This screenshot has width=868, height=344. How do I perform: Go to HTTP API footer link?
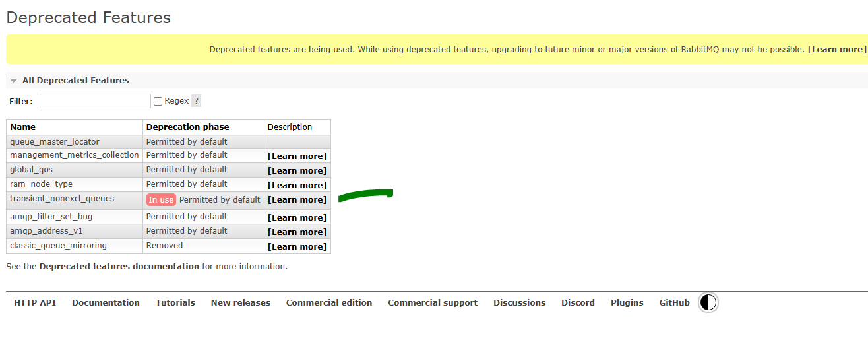pos(35,303)
